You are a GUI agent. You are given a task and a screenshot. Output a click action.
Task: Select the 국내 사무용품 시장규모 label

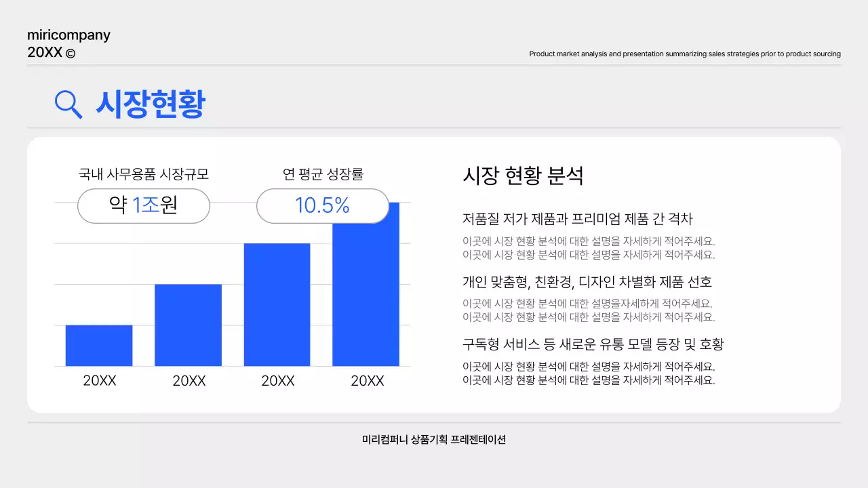point(143,174)
